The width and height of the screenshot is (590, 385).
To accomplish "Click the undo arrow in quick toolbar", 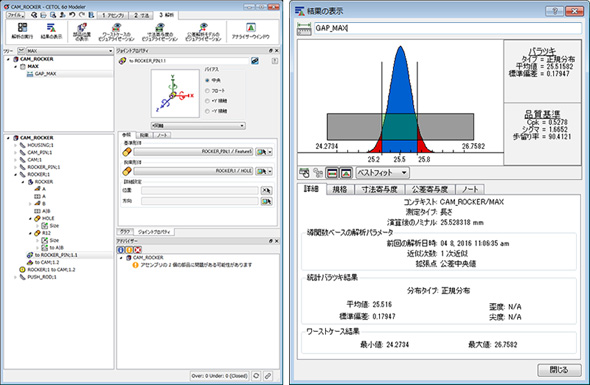I will [72, 15].
